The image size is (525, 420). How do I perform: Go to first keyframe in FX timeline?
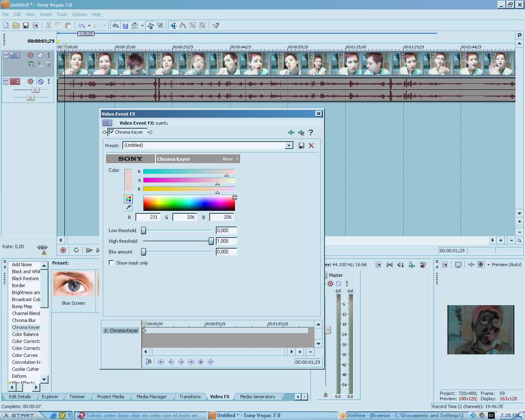coord(161,362)
